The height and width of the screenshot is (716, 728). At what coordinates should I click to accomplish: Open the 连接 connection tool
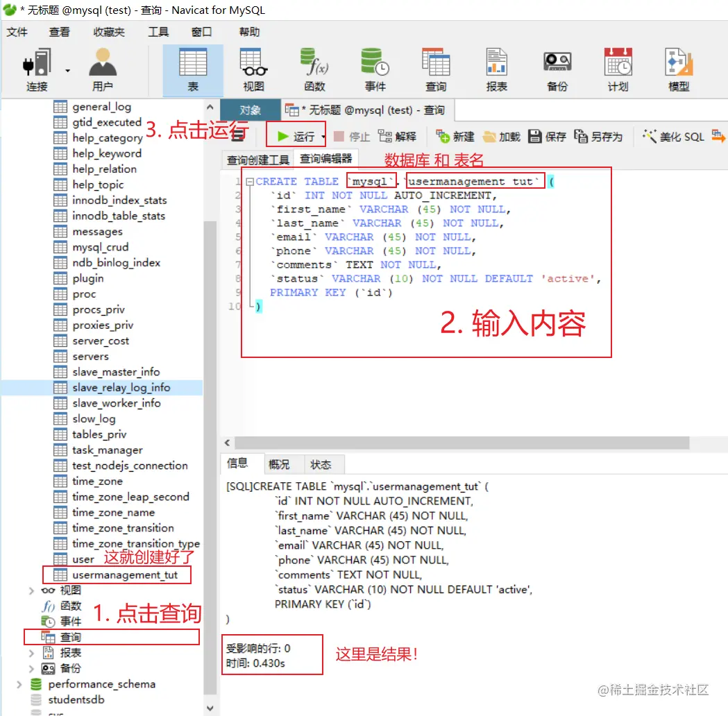pyautogui.click(x=37, y=69)
